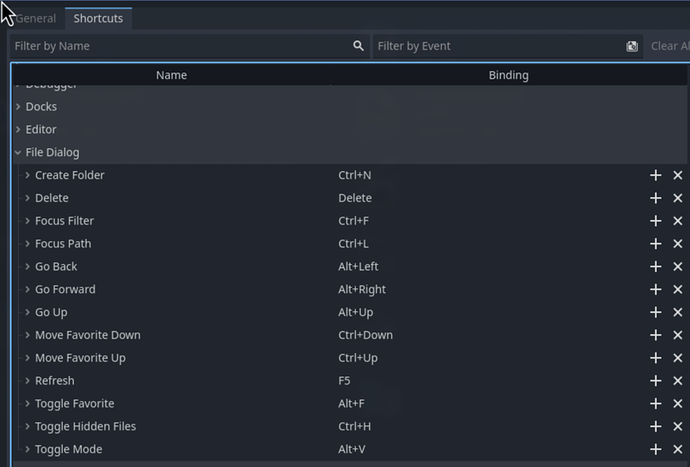Clear the Go Back shortcut binding
The image size is (690, 467).
(x=678, y=267)
